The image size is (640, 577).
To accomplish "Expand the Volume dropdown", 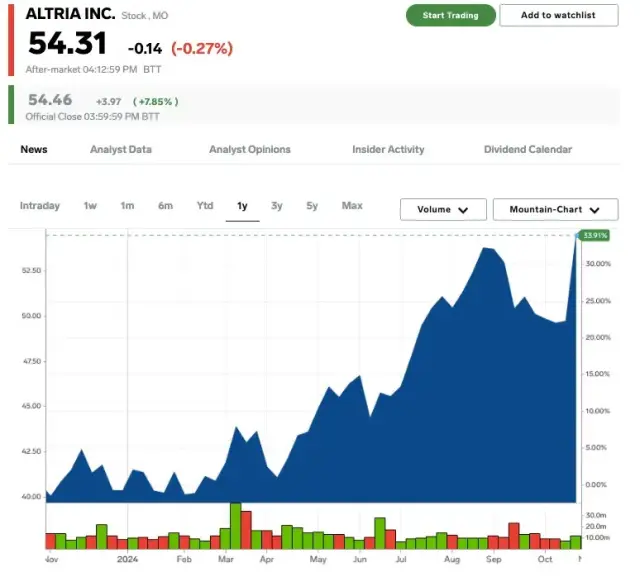I will pos(443,210).
